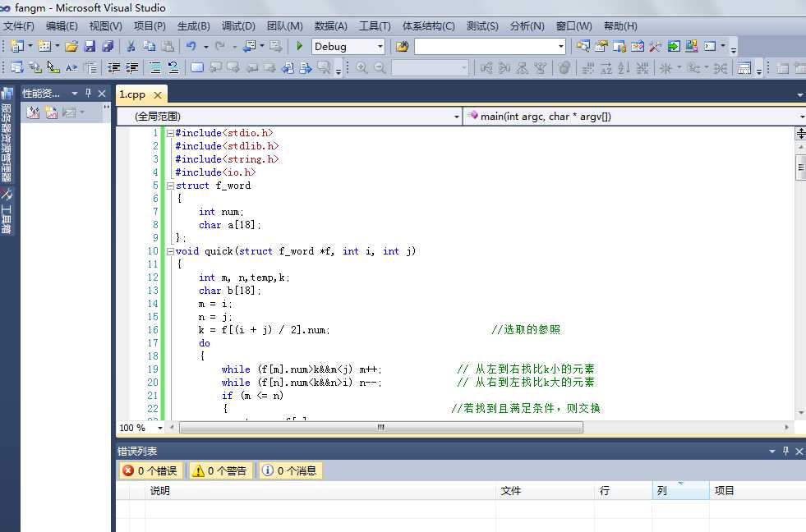Open the 视图(V) menu

[105, 26]
